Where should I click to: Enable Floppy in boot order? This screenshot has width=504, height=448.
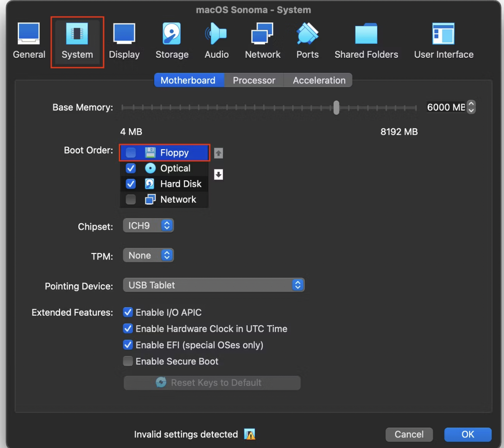[131, 152]
